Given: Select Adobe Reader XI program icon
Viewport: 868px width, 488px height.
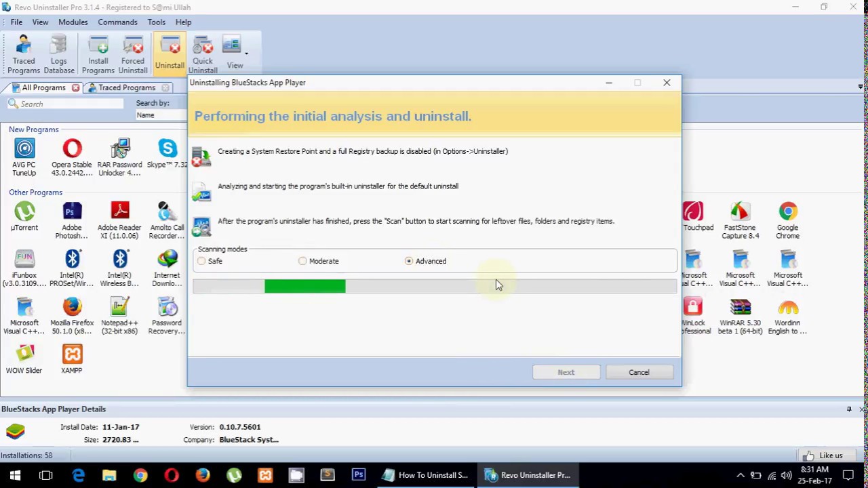Looking at the screenshot, I should click(x=119, y=220).
